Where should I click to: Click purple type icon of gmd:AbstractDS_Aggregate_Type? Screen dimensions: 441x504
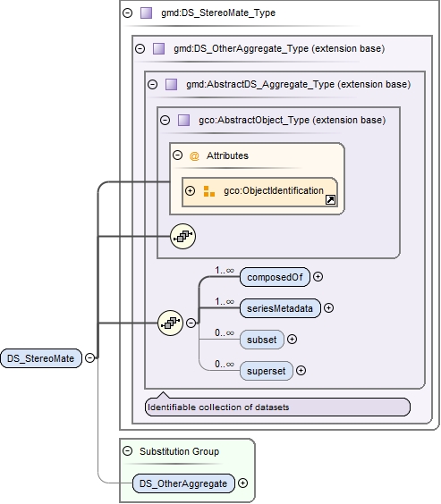point(171,84)
